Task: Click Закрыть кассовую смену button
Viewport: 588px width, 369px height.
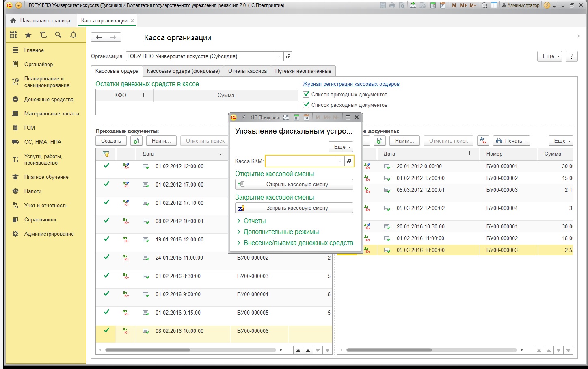Action: tap(294, 208)
